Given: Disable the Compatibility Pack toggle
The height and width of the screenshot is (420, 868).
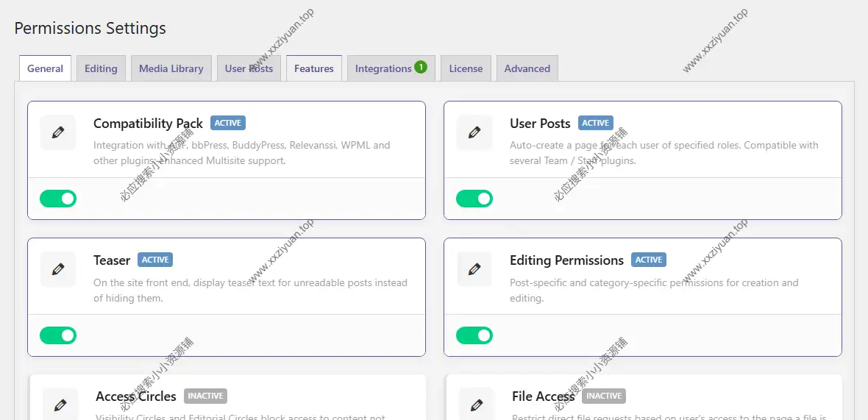Looking at the screenshot, I should coord(58,199).
